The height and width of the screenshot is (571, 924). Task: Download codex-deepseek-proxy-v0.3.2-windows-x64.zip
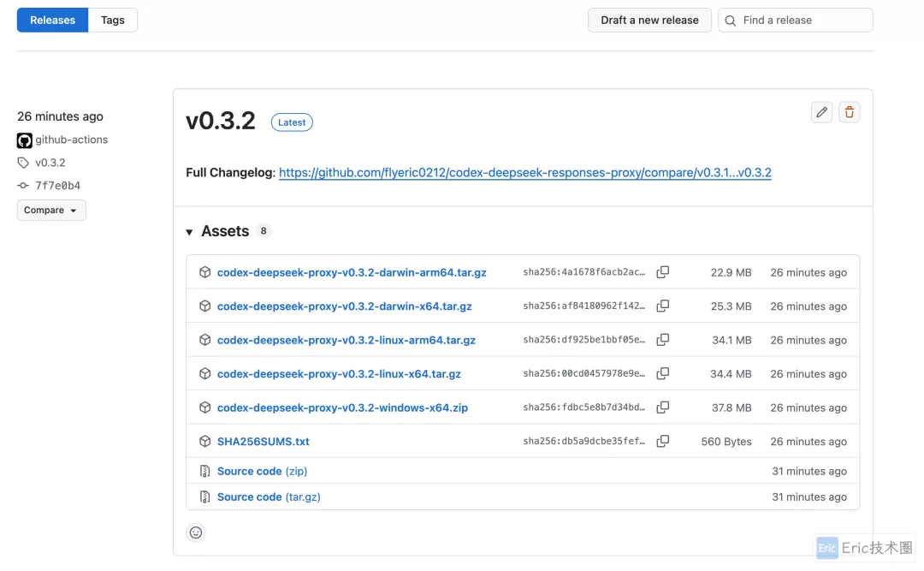pyautogui.click(x=342, y=407)
